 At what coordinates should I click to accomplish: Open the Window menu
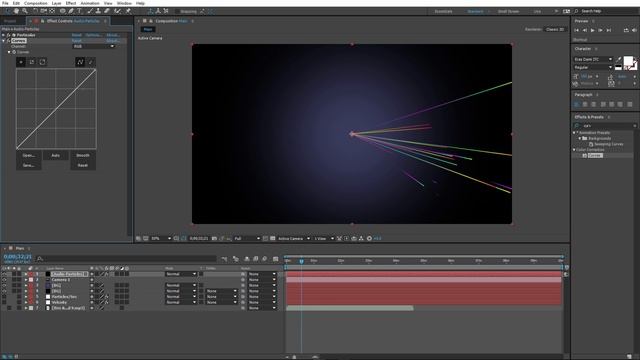click(x=124, y=3)
